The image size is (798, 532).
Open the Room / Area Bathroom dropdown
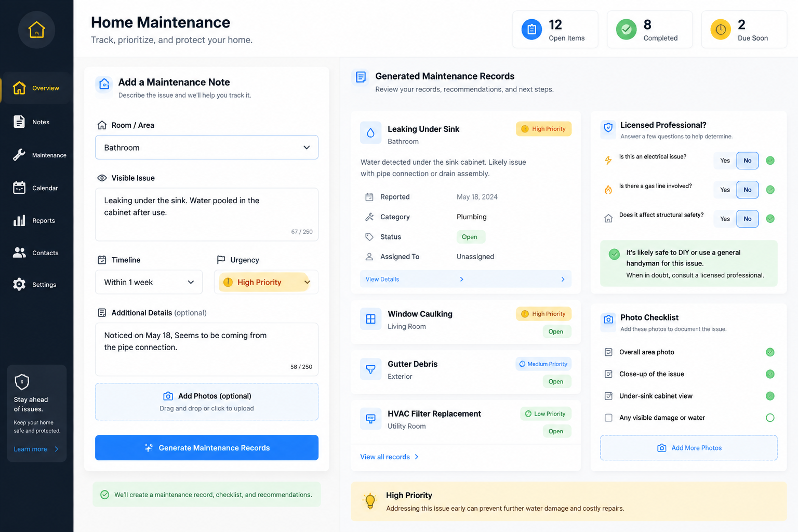[x=207, y=148]
